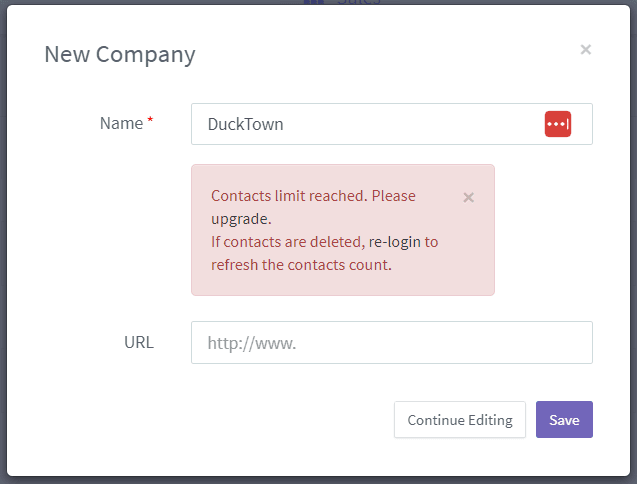Image resolution: width=637 pixels, height=484 pixels.
Task: Click the pink alert box background
Action: tap(343, 230)
